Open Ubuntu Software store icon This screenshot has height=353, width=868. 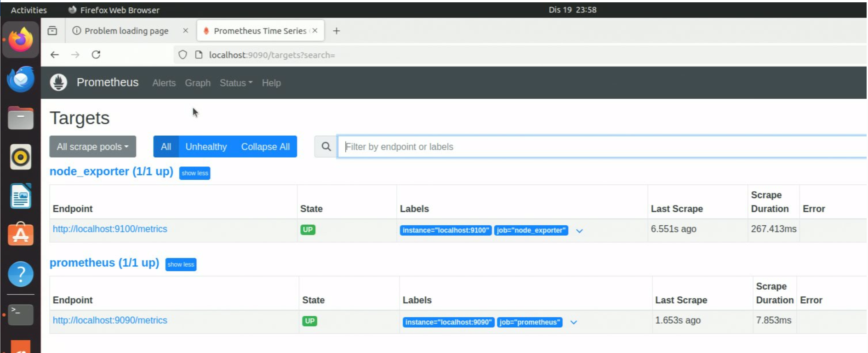[21, 234]
